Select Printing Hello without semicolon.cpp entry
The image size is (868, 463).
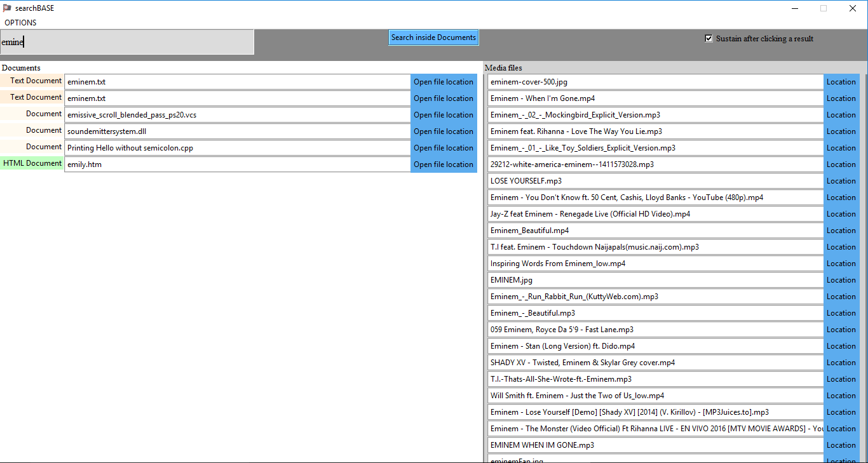(x=238, y=148)
